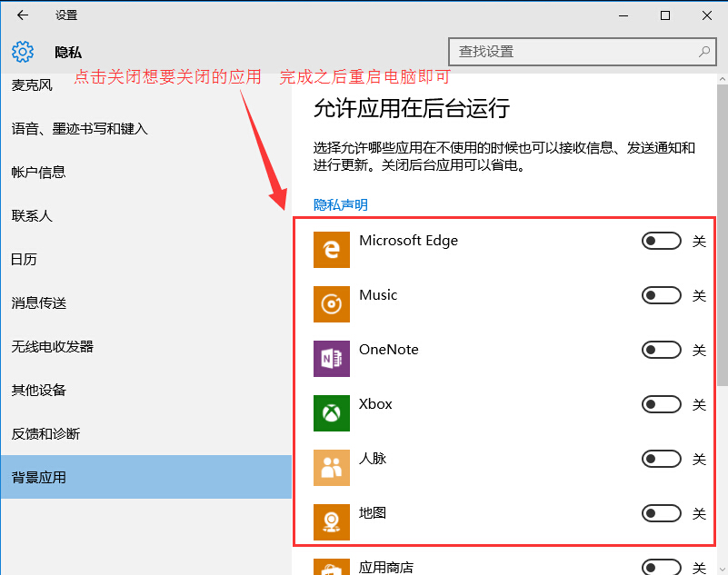Click the search magnifier icon
This screenshot has width=728, height=575.
(x=704, y=52)
